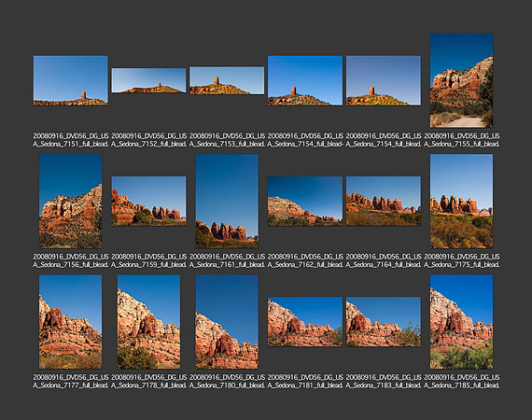The image size is (532, 420).
Task: Open the Sedona_7177 thumbnail
Action: click(x=71, y=322)
